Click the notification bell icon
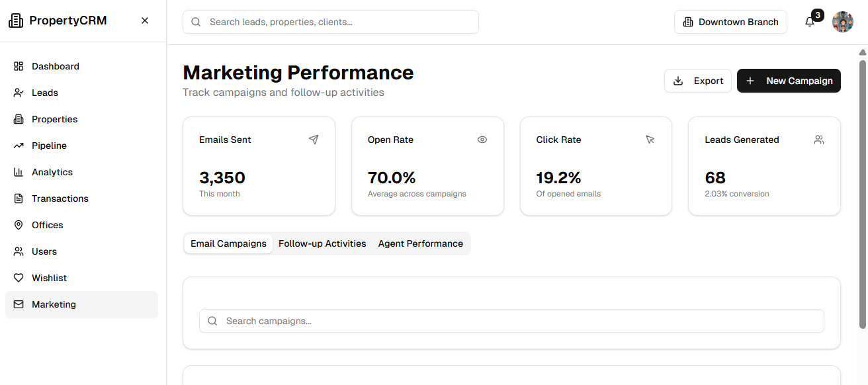Image resolution: width=868 pixels, height=385 pixels. pyautogui.click(x=810, y=22)
